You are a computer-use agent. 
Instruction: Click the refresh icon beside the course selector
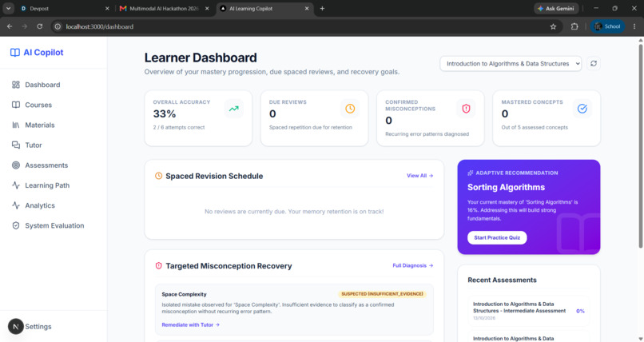(594, 64)
